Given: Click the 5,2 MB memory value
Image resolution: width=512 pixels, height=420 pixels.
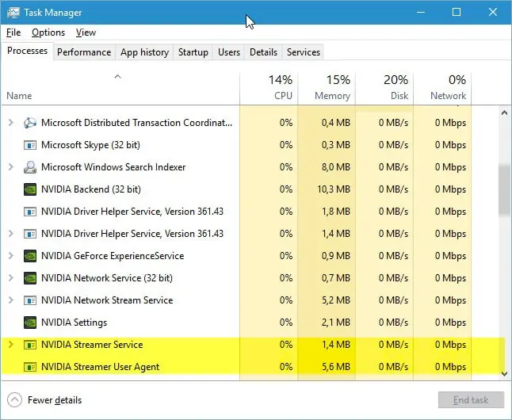Looking at the screenshot, I should pyautogui.click(x=336, y=300).
